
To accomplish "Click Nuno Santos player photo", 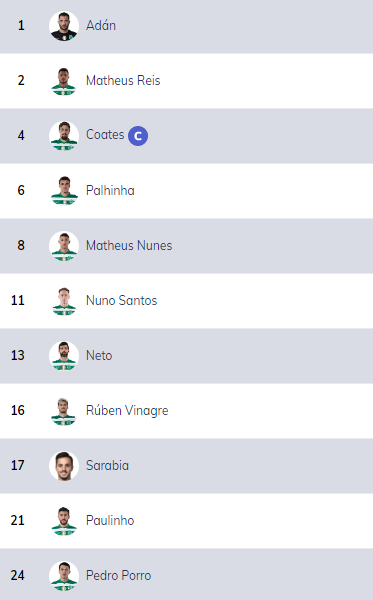I will [64, 301].
